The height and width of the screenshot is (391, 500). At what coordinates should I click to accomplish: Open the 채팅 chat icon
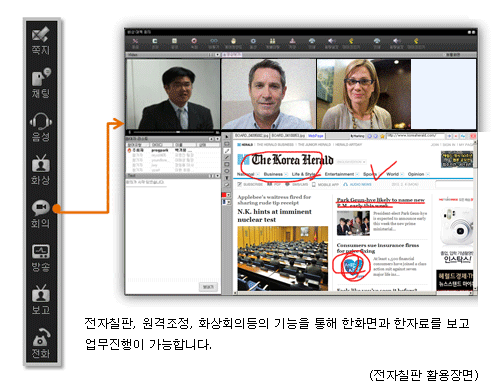click(x=41, y=83)
